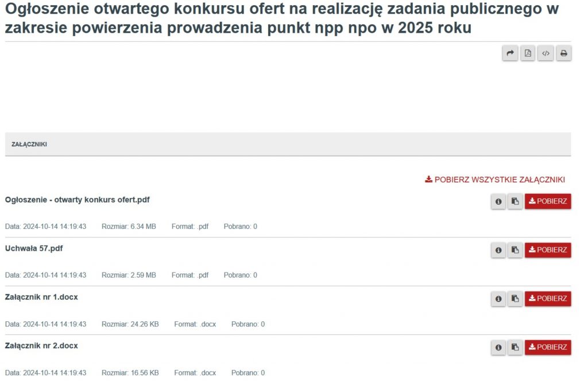The width and height of the screenshot is (588, 390).
Task: Click the page title heading text
Action: click(x=282, y=18)
